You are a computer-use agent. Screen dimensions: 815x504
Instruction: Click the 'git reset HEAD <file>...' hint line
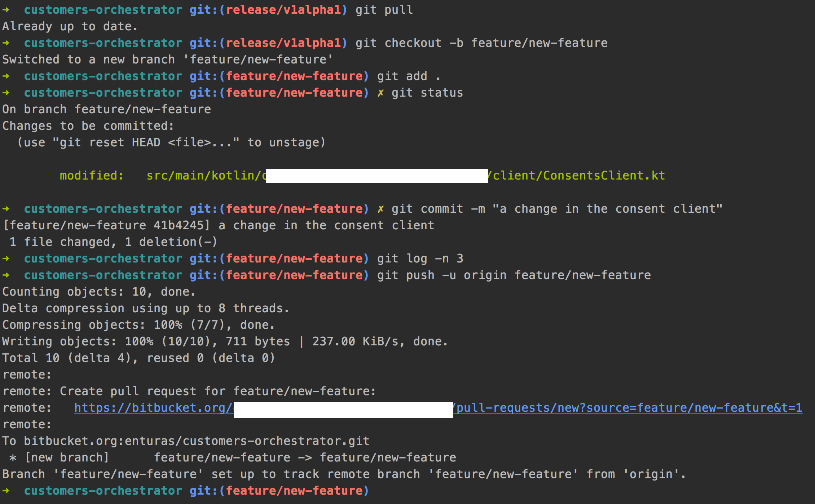[x=171, y=142]
